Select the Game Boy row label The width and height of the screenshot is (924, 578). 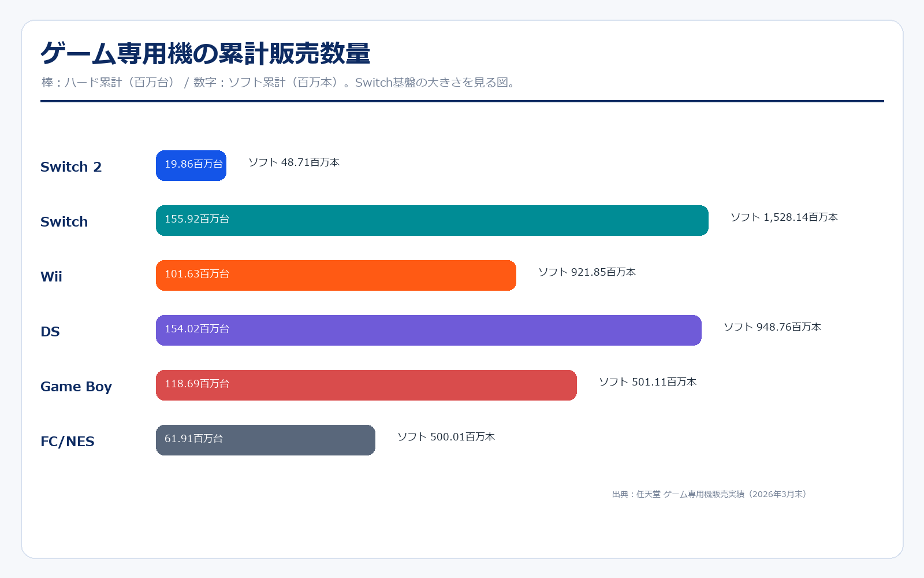76,387
